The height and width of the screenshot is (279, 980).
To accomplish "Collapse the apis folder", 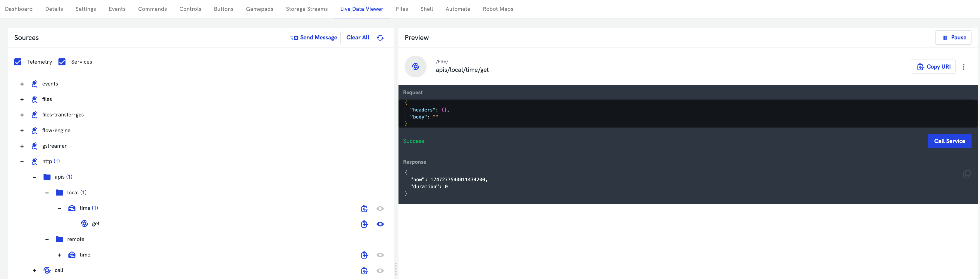I will (x=34, y=177).
